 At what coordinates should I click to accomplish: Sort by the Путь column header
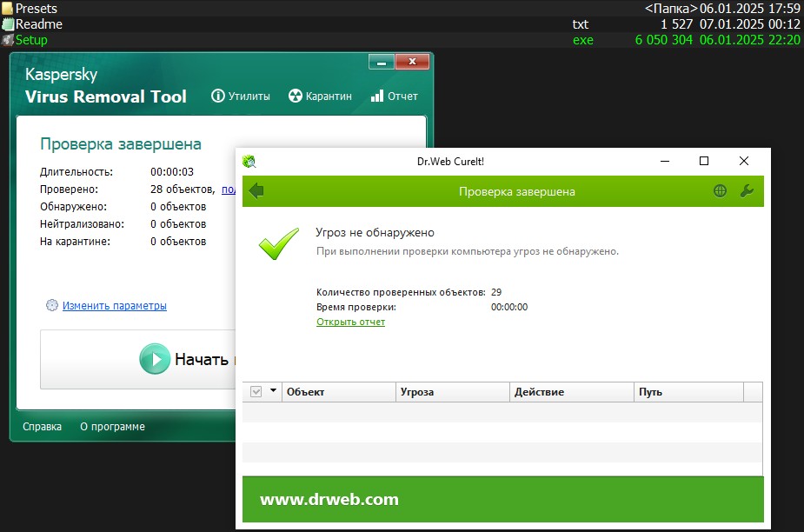688,392
